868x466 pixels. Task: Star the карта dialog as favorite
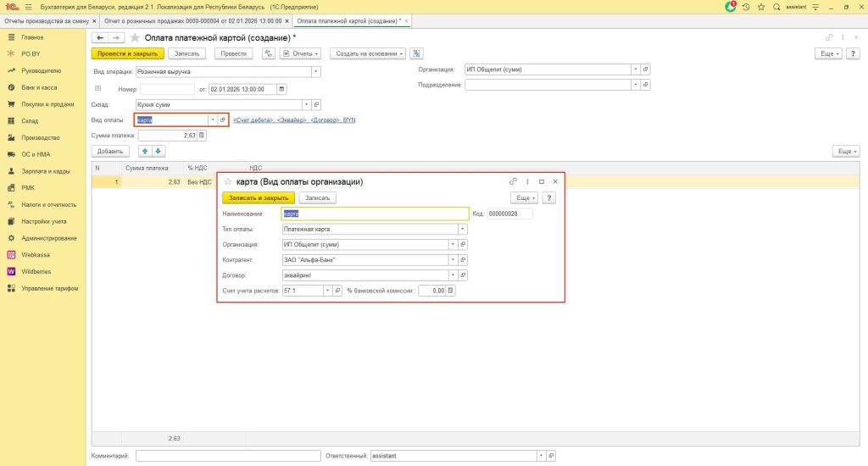(229, 181)
